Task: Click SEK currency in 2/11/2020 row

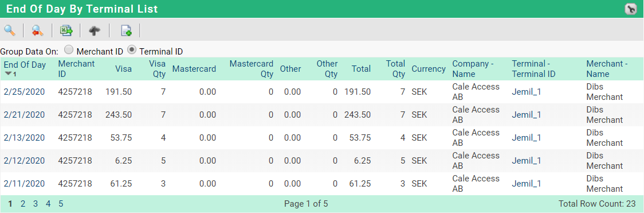Action: (x=419, y=184)
